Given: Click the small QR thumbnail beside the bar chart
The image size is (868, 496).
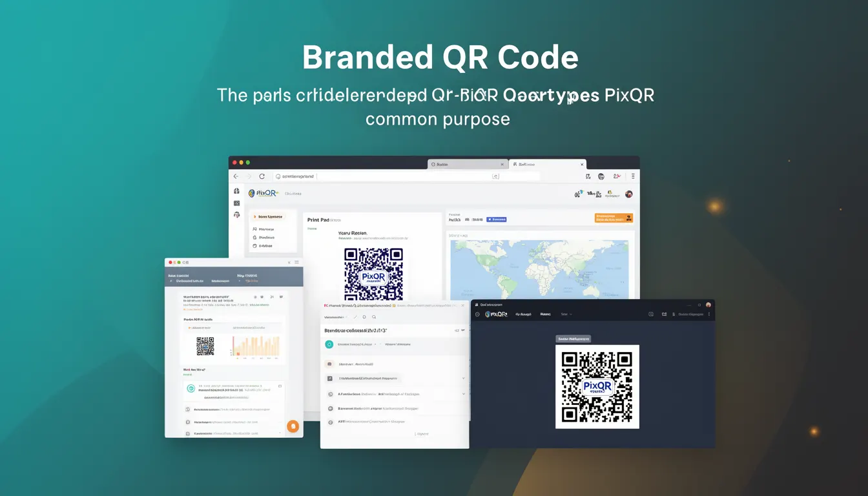Looking at the screenshot, I should pos(205,346).
